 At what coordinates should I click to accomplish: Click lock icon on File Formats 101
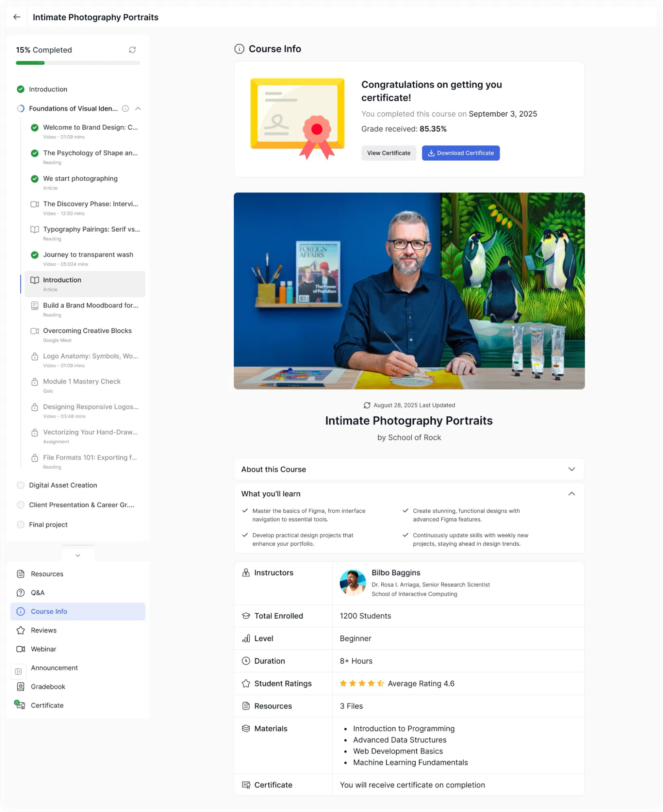[35, 458]
